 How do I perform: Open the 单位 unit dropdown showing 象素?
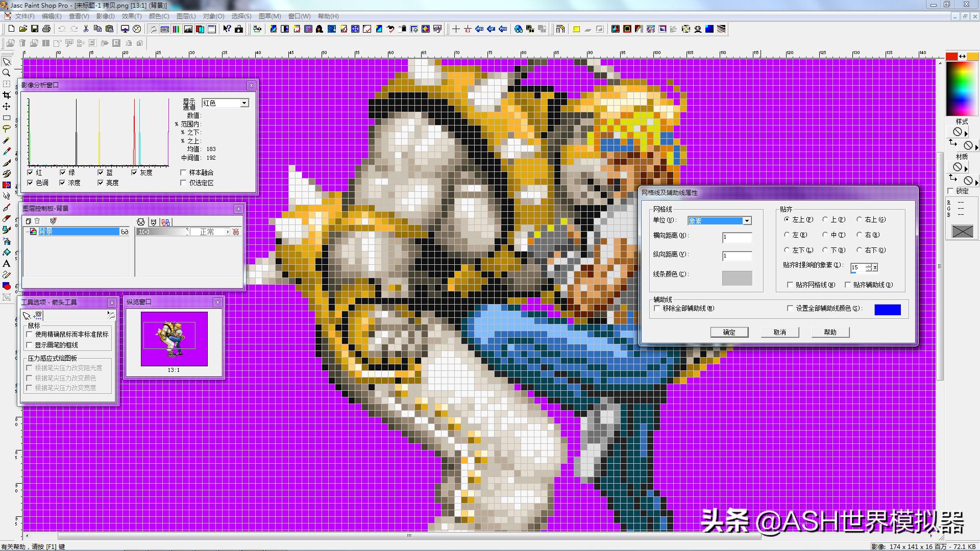point(747,220)
